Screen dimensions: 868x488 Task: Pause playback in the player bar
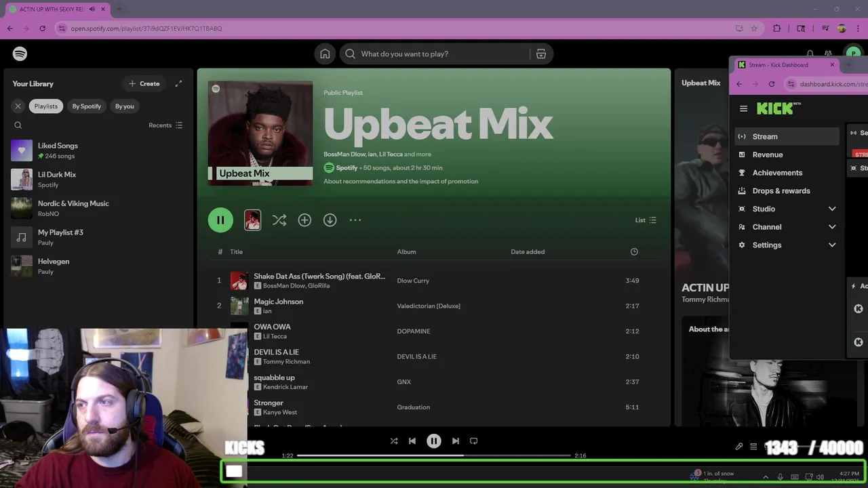(434, 441)
